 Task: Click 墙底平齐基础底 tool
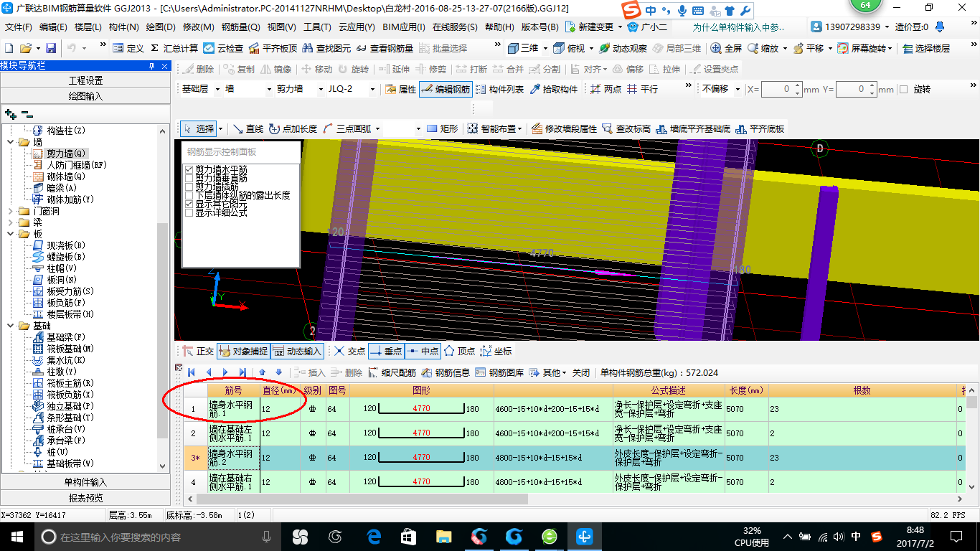693,129
